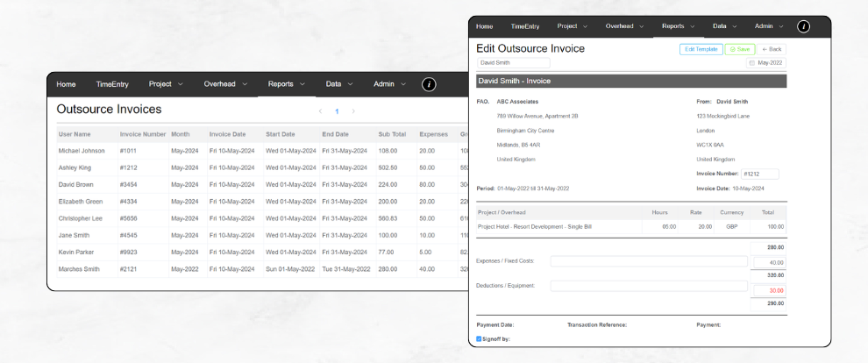The width and height of the screenshot is (868, 363).
Task: Expand the Project dropdown in Outsource Invoices window
Action: (166, 84)
